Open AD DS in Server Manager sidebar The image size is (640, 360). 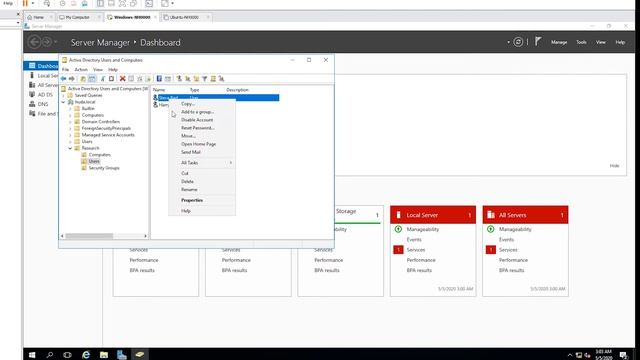pos(45,95)
